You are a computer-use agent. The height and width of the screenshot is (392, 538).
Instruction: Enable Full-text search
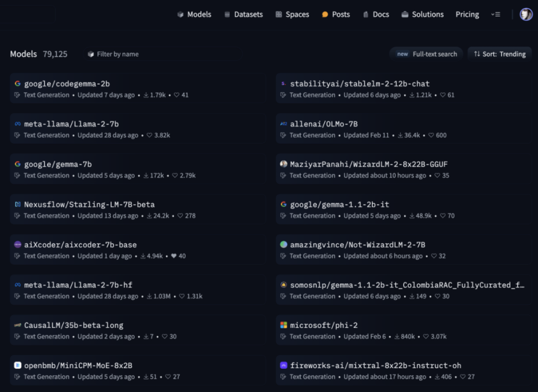pyautogui.click(x=426, y=53)
